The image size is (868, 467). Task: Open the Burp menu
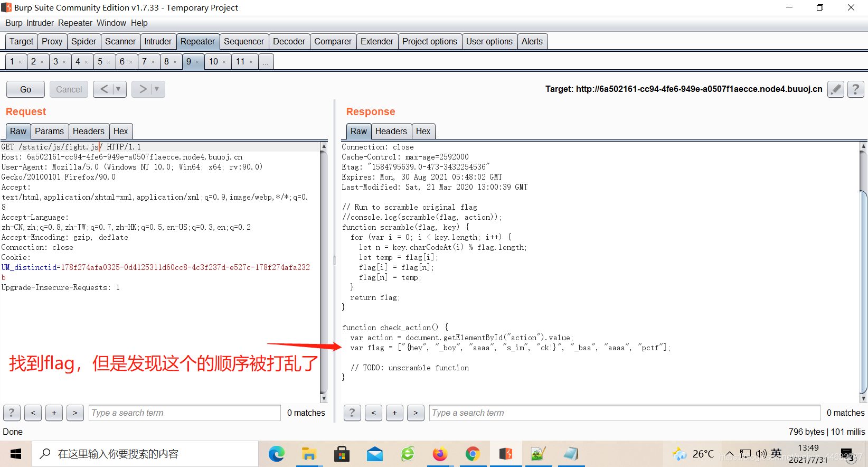pos(14,23)
